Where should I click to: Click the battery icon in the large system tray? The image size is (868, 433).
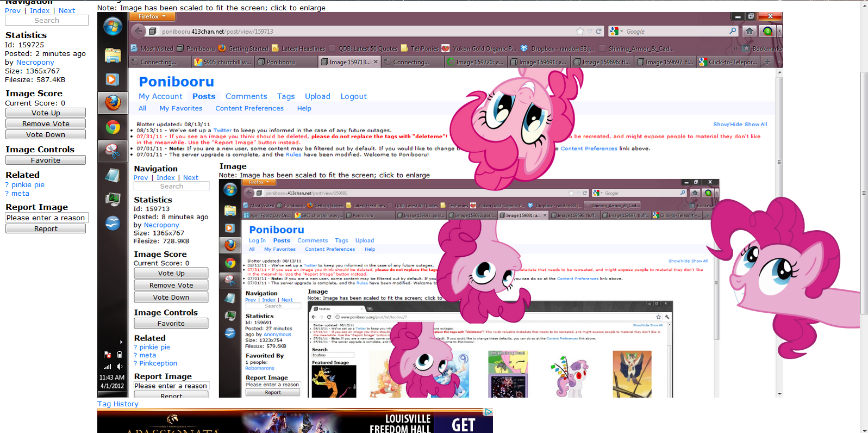[120, 354]
